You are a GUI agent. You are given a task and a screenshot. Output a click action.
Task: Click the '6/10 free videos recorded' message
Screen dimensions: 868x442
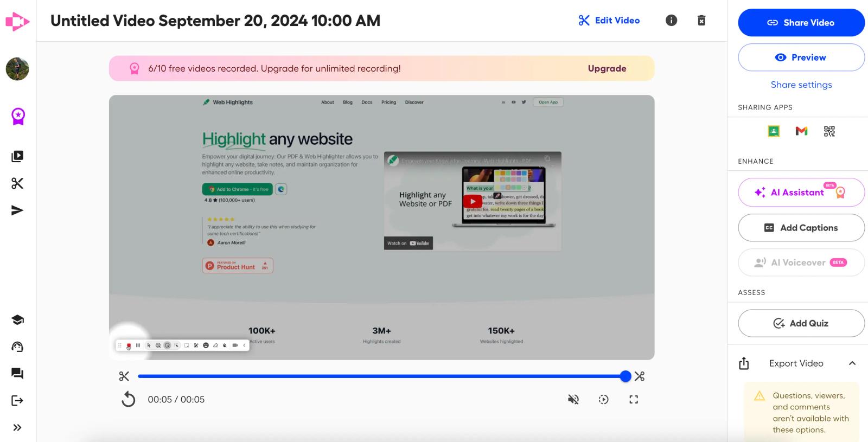(x=275, y=68)
